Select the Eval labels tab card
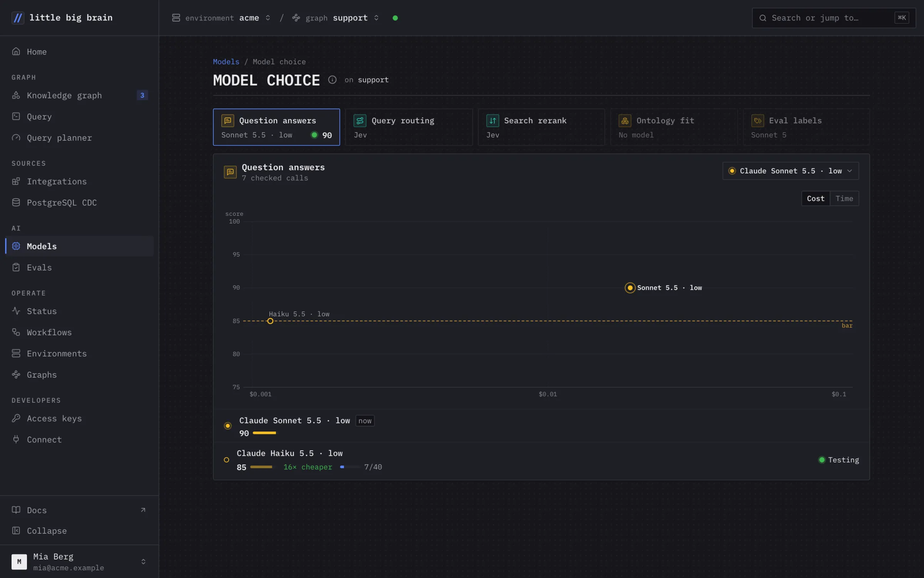Image resolution: width=924 pixels, height=578 pixels. 806,127
